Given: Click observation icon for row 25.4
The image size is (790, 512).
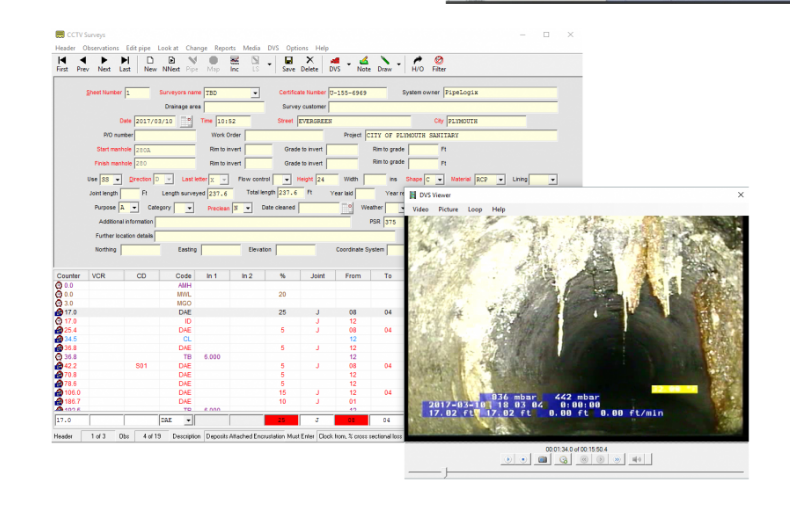Looking at the screenshot, I should coord(58,330).
